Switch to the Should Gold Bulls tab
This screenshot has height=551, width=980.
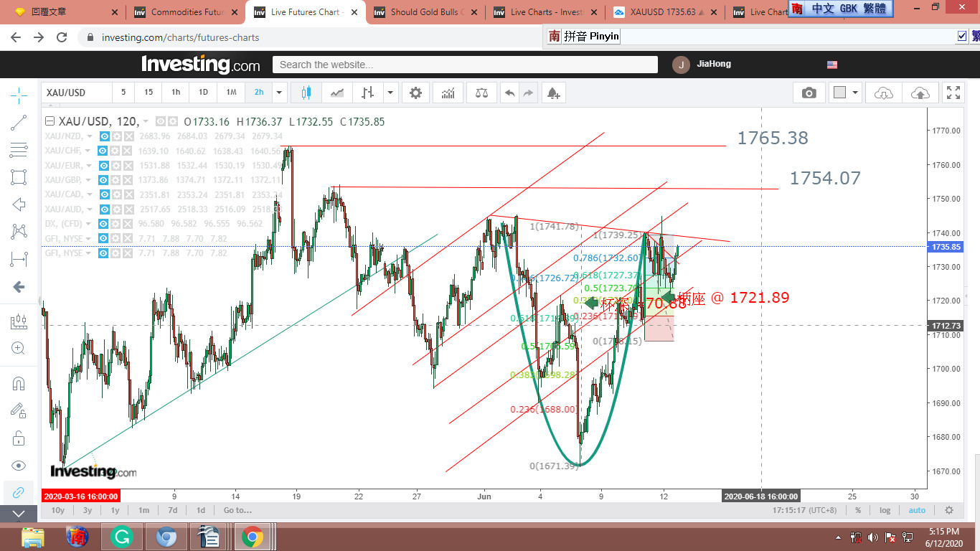coord(425,12)
